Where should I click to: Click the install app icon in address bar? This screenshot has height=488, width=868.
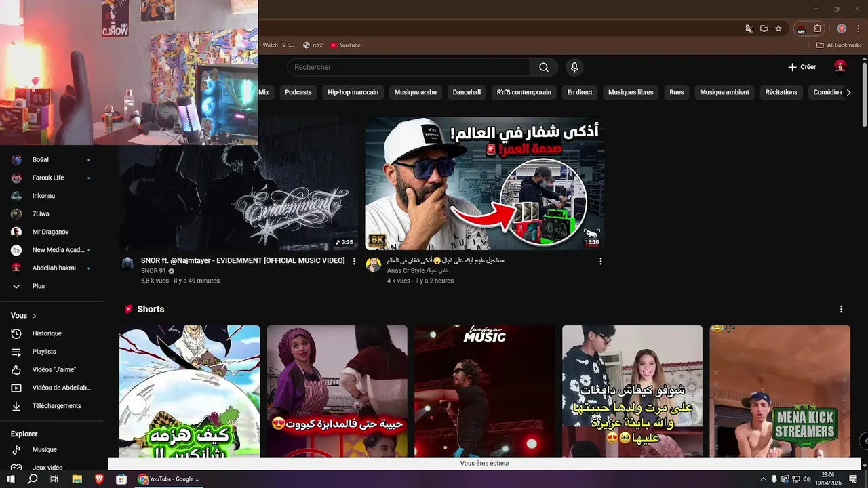pos(764,28)
